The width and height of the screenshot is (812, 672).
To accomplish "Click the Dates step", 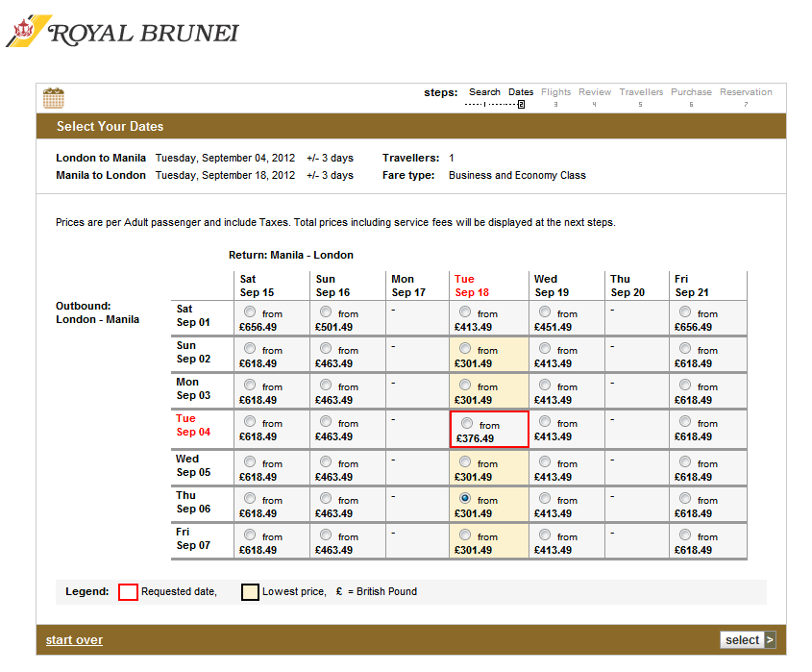I will coord(521,92).
